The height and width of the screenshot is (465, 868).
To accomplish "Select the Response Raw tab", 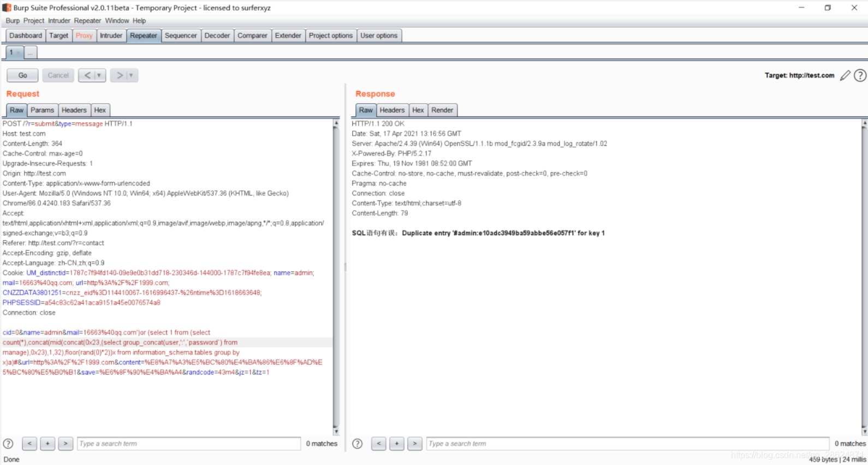I will (366, 110).
